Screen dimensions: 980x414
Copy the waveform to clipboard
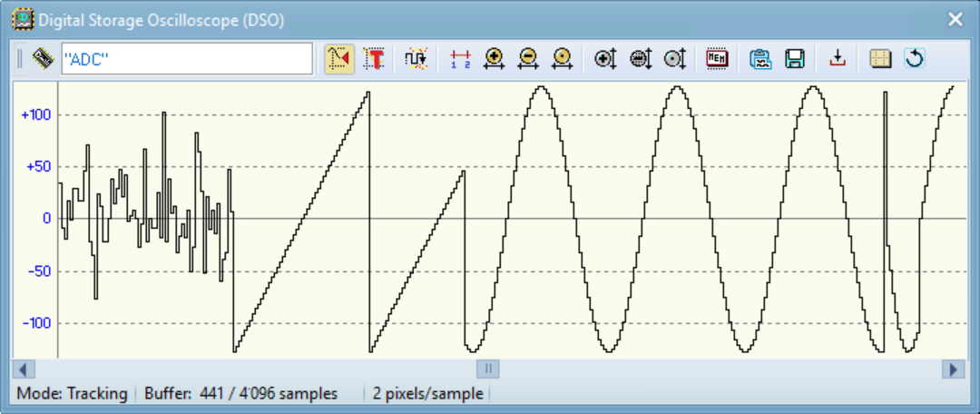[760, 59]
